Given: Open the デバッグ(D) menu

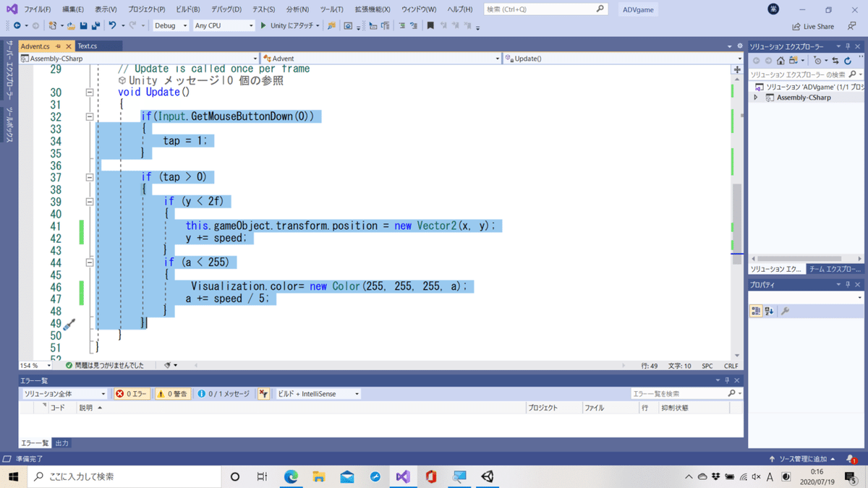Looking at the screenshot, I should pos(226,9).
